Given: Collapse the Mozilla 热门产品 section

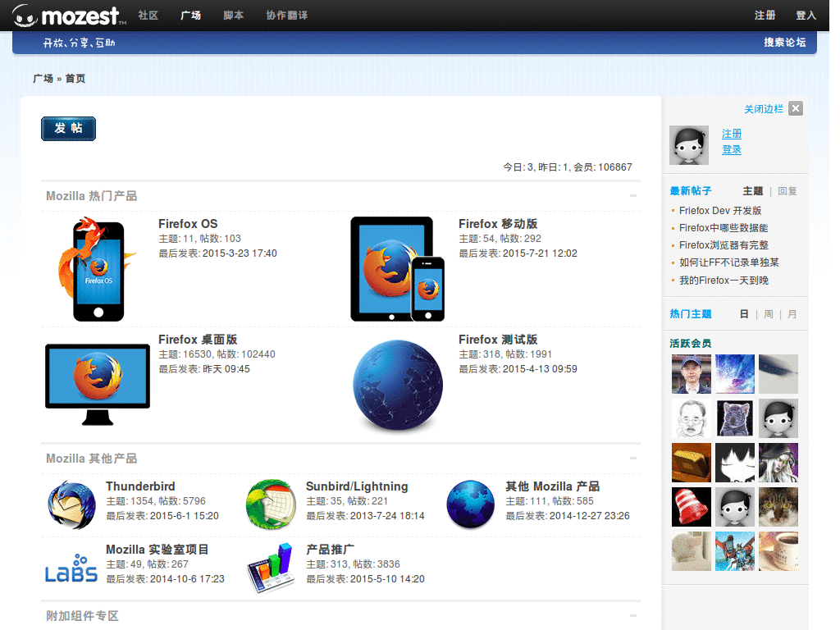Looking at the screenshot, I should click(633, 195).
